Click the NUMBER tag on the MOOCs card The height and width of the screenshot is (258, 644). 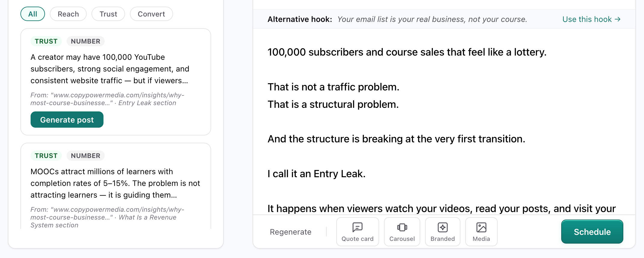[85, 156]
